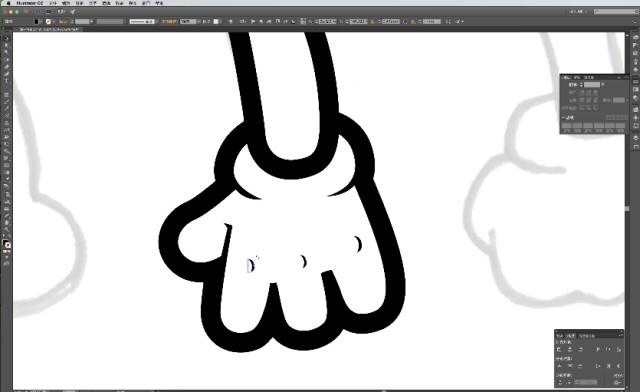Viewport: 640px width, 392px height.
Task: Choose round cap in Stroke panel
Action: pyautogui.click(x=589, y=93)
